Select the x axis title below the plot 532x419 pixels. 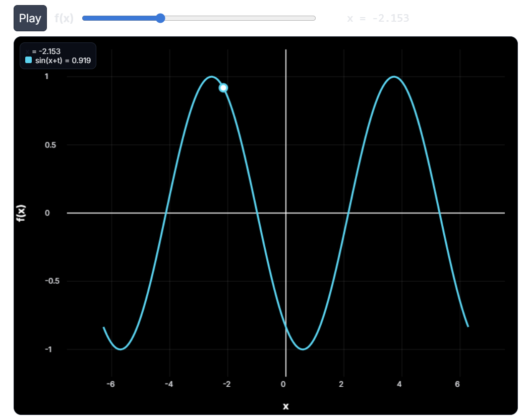tap(285, 406)
